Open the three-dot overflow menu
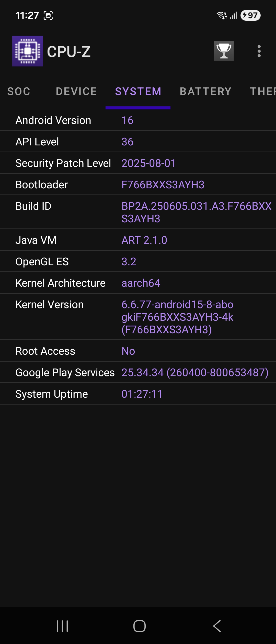 (259, 51)
